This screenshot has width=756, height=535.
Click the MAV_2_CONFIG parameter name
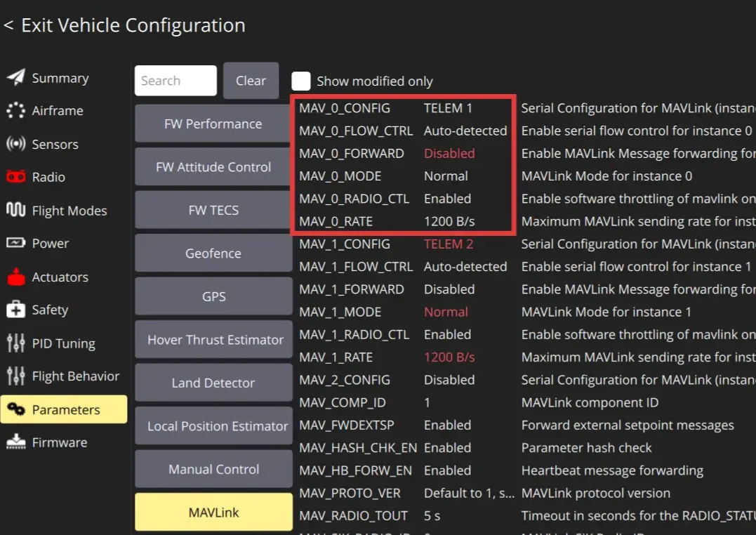pos(344,380)
